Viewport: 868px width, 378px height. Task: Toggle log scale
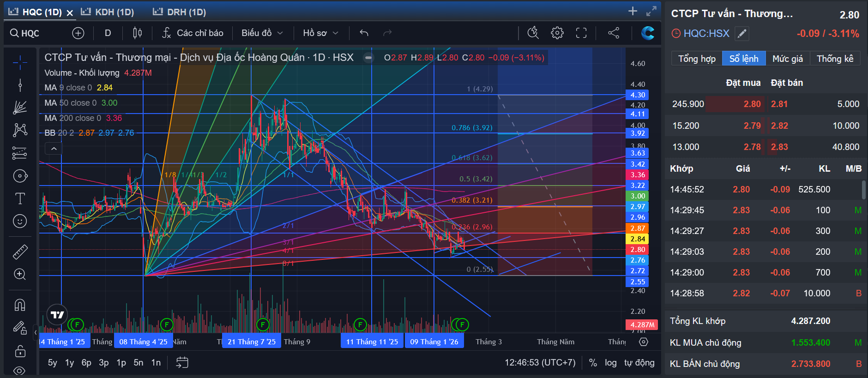tap(611, 363)
